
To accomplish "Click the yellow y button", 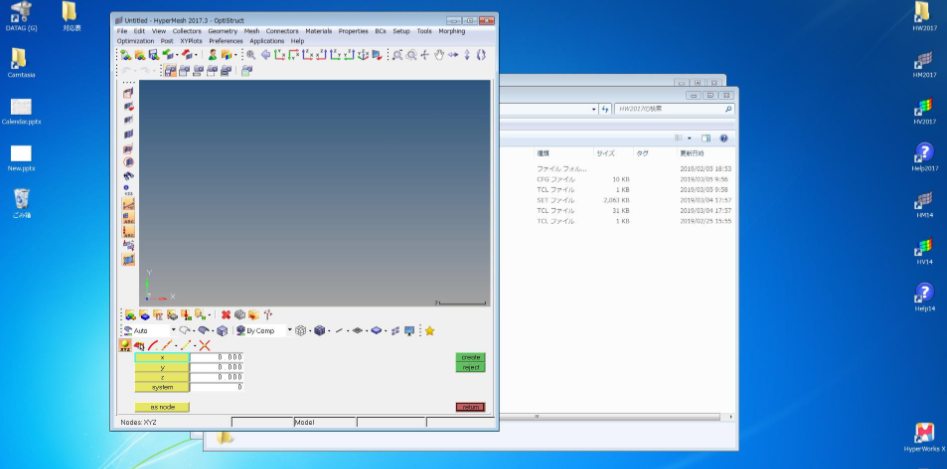I will tap(162, 367).
